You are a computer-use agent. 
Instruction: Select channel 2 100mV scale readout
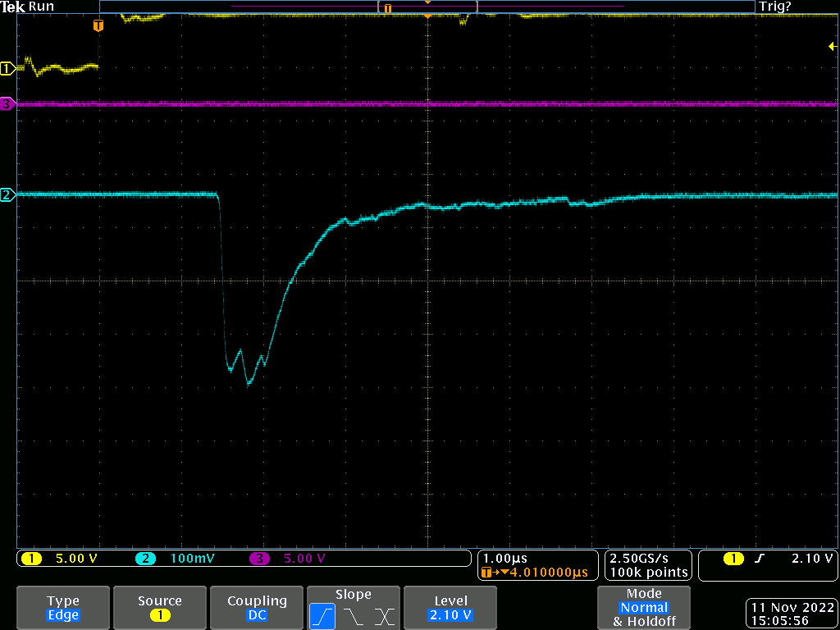click(176, 559)
